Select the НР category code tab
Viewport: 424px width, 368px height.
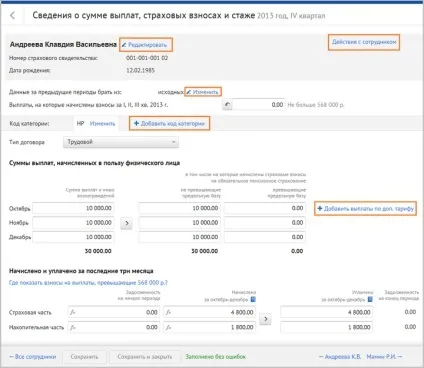click(80, 123)
